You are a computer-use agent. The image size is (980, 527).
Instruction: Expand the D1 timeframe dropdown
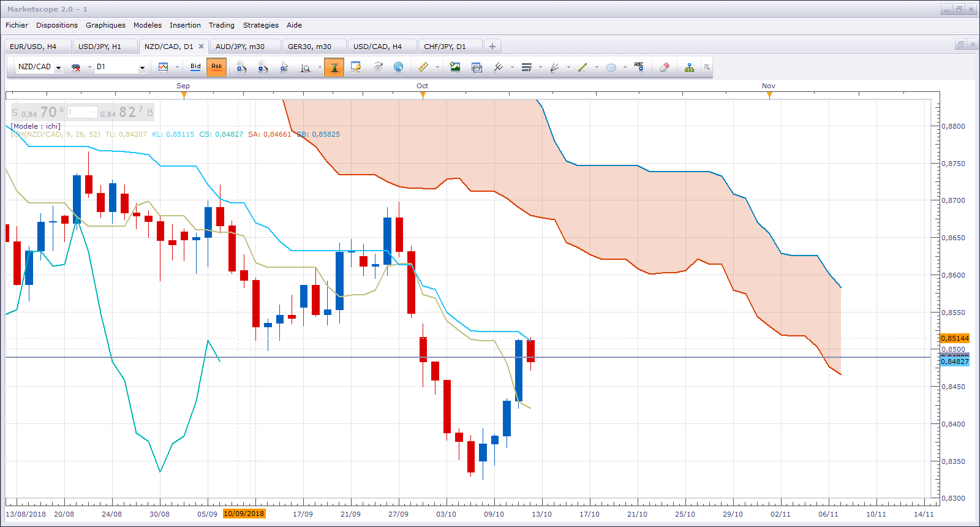pyautogui.click(x=142, y=67)
